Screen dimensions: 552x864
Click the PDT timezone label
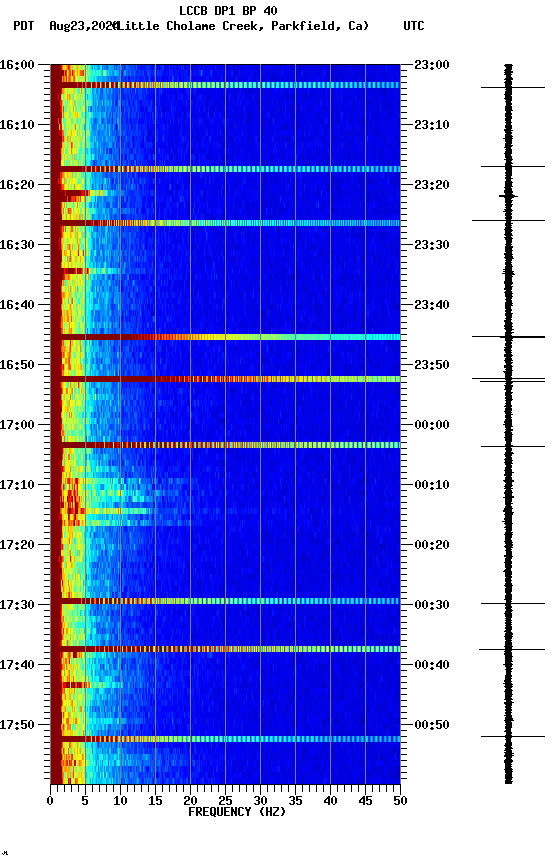(x=24, y=26)
